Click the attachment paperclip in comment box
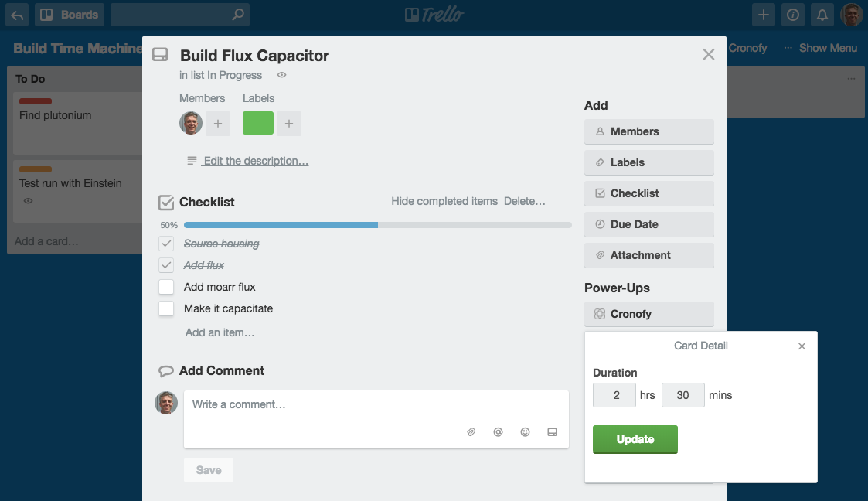The width and height of the screenshot is (868, 501). [x=471, y=432]
